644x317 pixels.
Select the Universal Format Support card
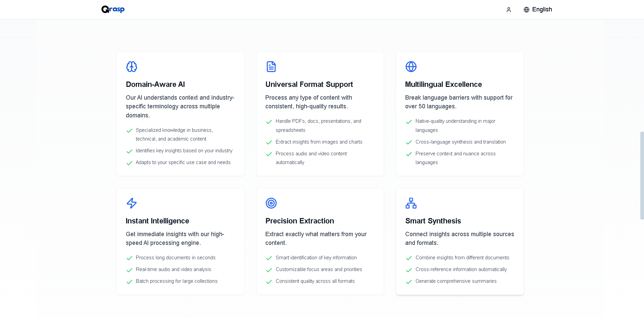tap(320, 114)
